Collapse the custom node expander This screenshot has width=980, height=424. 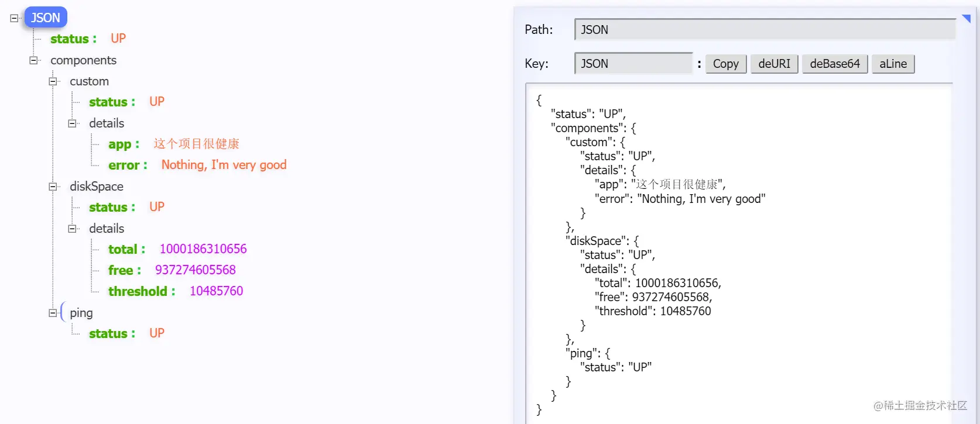(x=53, y=81)
